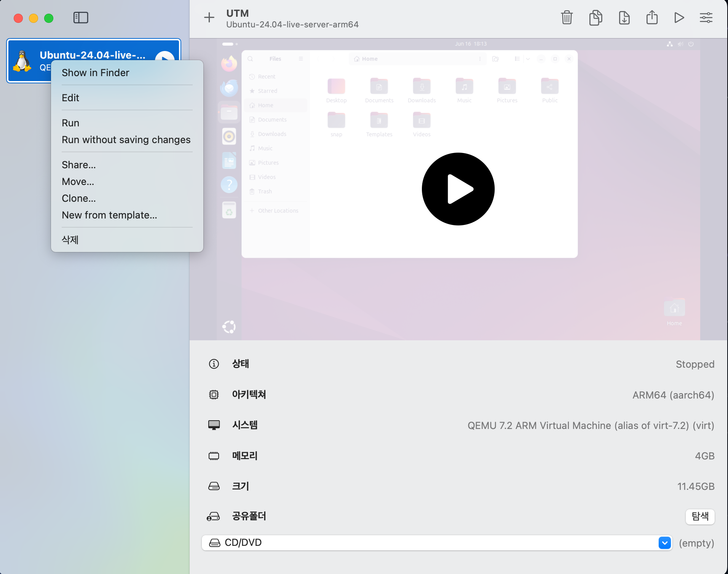Open the CD/DVD dropdown arrow
The height and width of the screenshot is (574, 728).
coord(665,543)
